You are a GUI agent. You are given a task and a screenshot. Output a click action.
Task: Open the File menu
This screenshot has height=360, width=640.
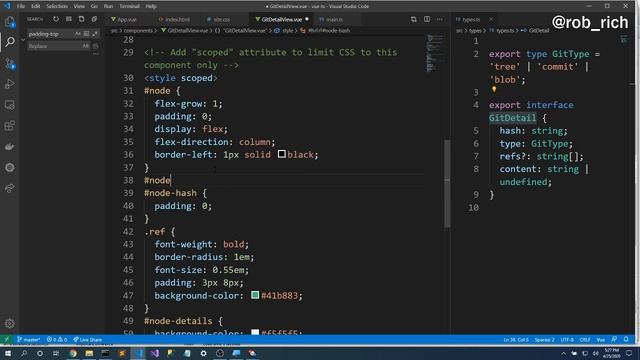[21, 6]
